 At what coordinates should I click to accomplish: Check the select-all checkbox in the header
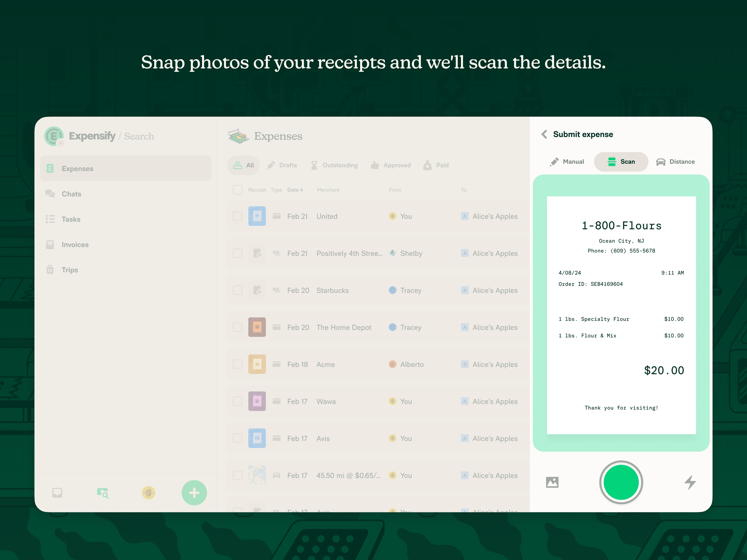237,190
